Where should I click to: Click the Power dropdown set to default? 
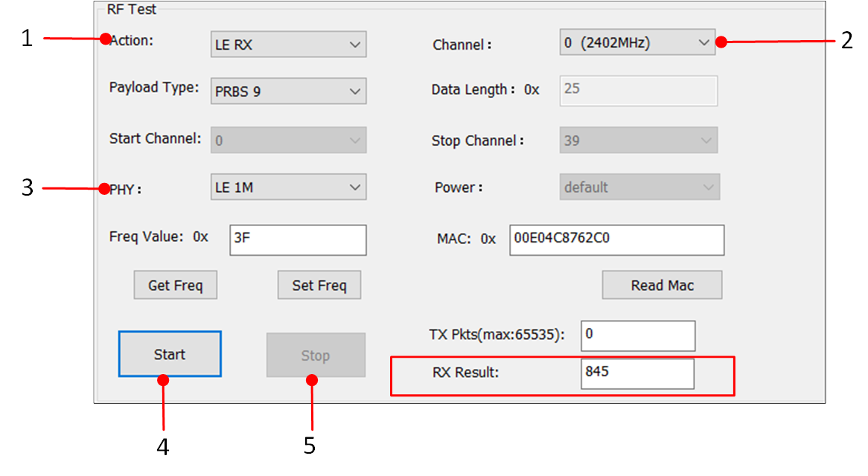[639, 187]
